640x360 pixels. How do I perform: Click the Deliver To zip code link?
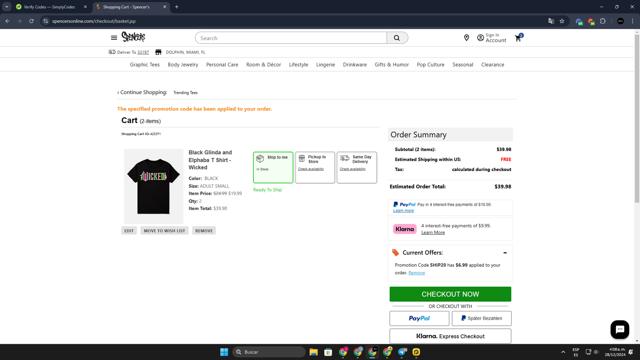[143, 52]
